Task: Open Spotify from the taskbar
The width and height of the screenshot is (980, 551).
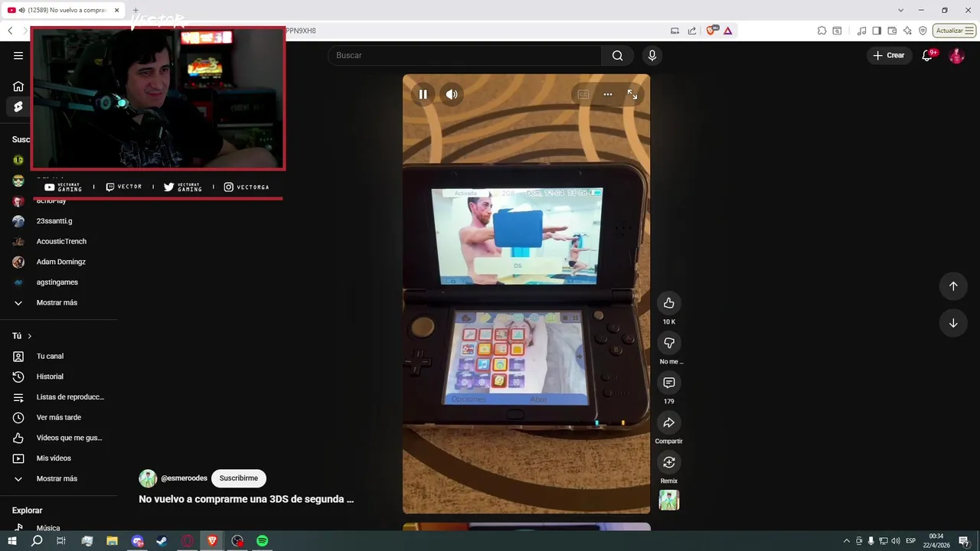Action: tap(263, 541)
